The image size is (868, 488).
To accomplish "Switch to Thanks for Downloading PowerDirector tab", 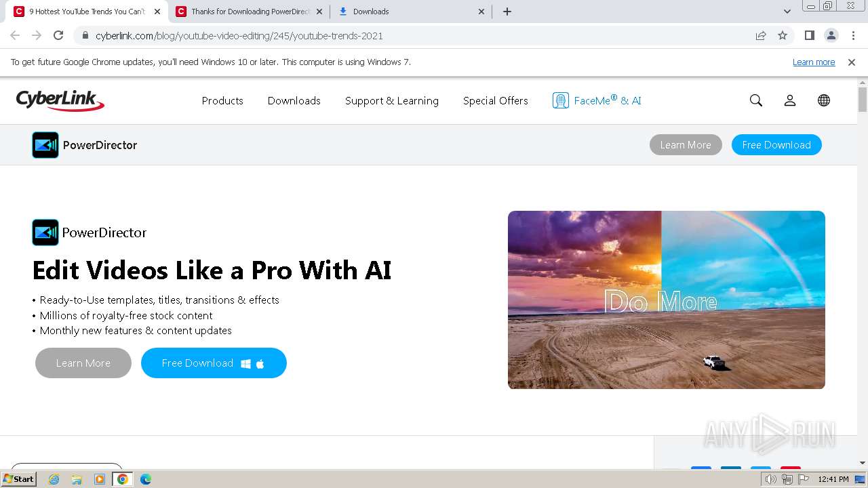I will click(x=250, y=12).
